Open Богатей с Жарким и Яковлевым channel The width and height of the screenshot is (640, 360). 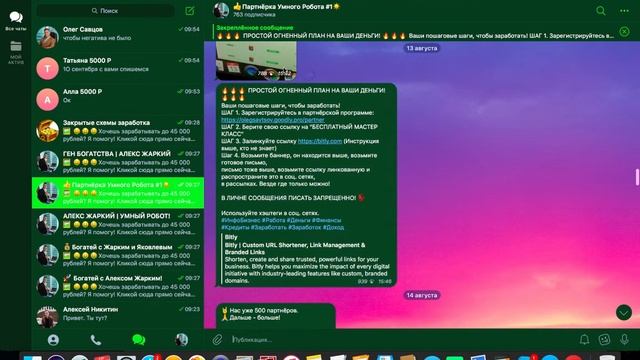(118, 255)
